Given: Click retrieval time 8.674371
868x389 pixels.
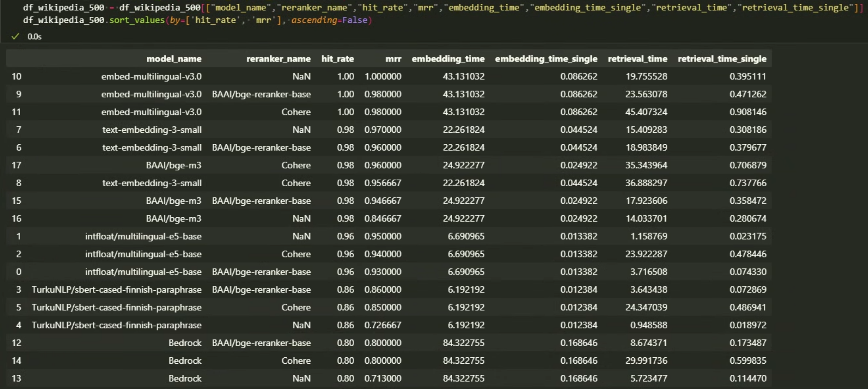Looking at the screenshot, I should [x=649, y=343].
